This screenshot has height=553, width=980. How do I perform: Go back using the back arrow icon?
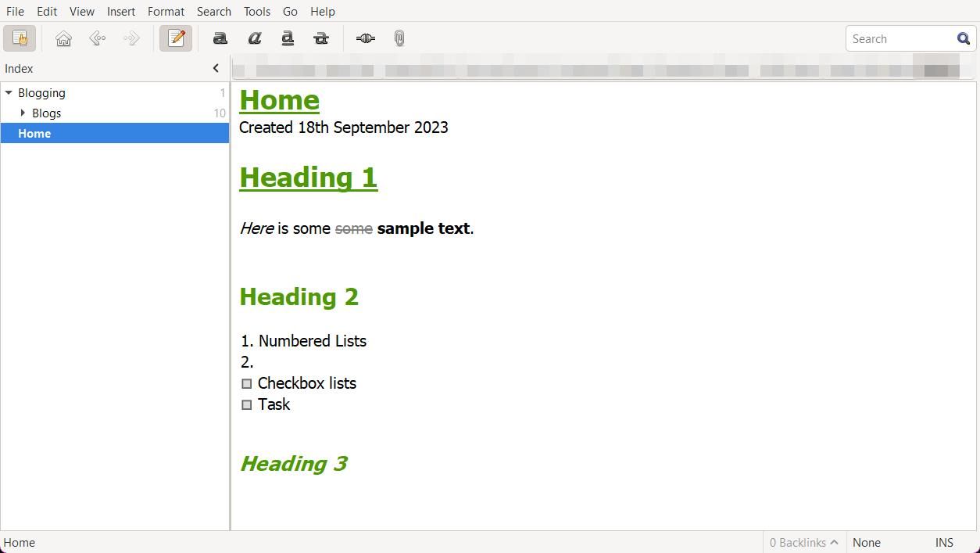[x=97, y=38]
